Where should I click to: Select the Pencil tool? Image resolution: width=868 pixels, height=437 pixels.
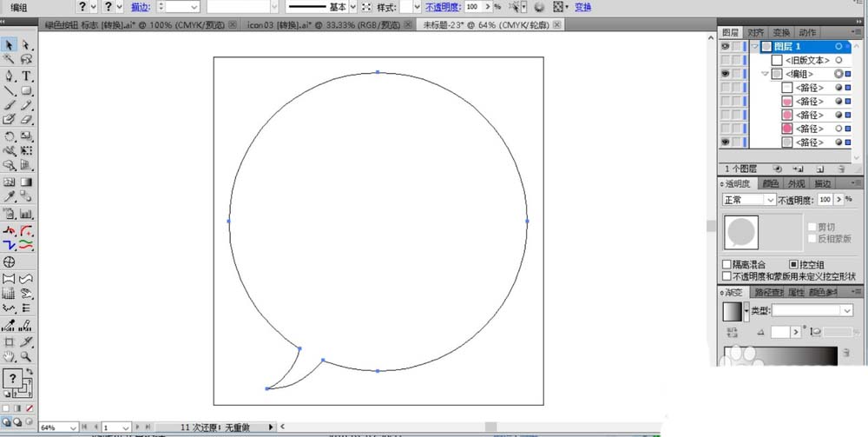tap(26, 105)
